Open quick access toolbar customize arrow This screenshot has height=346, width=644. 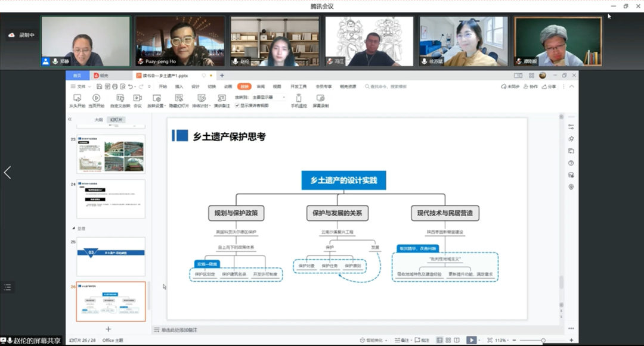[149, 86]
